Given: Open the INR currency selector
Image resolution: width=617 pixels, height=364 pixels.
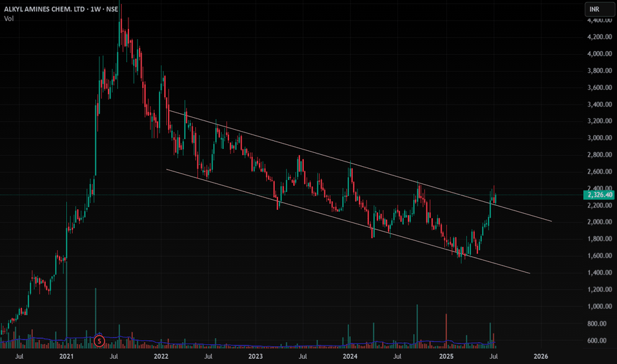Looking at the screenshot, I should click(x=599, y=9).
